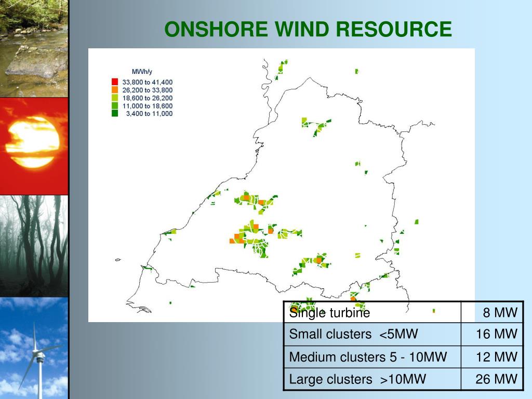
Task: Click the '26,200 to 33,800' legend label
Action: click(147, 90)
